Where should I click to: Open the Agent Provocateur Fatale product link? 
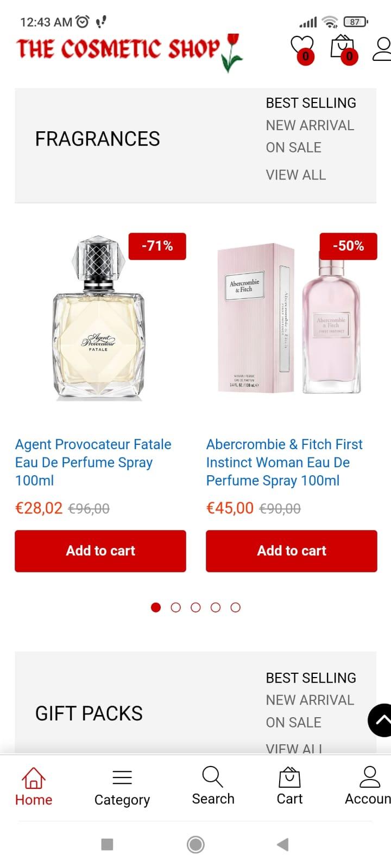click(93, 462)
